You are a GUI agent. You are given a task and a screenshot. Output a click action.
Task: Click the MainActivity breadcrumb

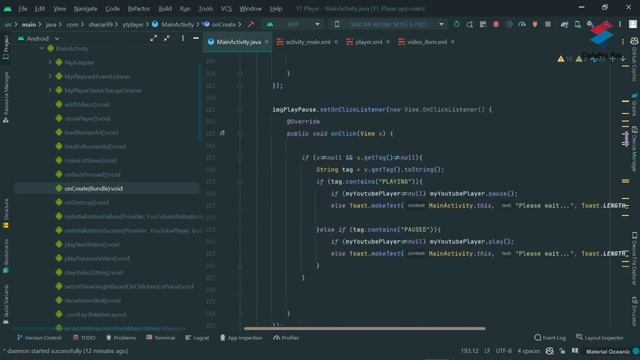[x=173, y=24]
